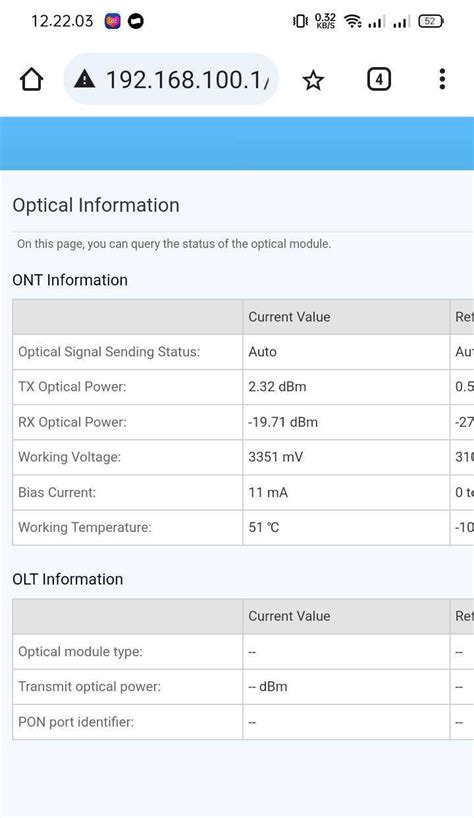Click the Optical module type row label
Image resolution: width=474 pixels, height=818 pixels.
[80, 652]
